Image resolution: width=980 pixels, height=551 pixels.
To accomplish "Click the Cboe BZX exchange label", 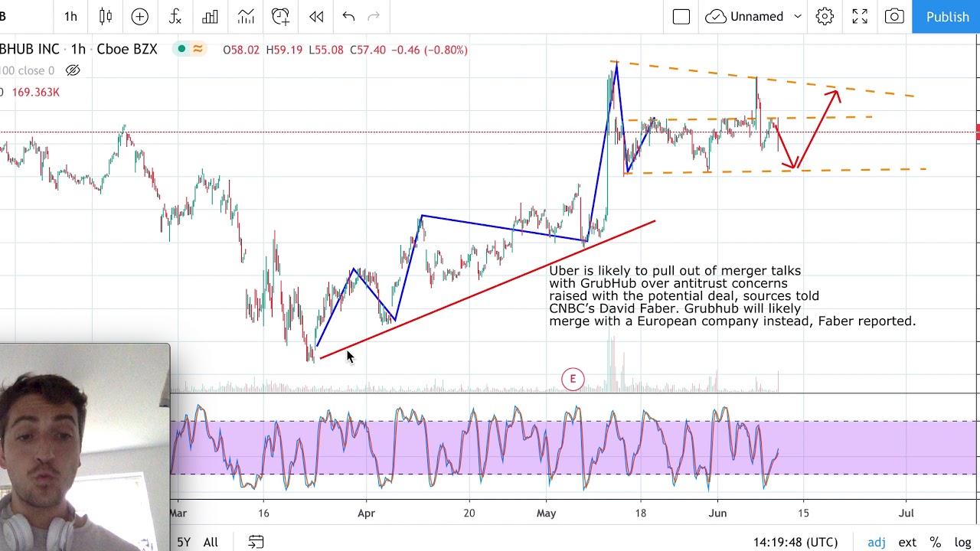I will click(127, 49).
